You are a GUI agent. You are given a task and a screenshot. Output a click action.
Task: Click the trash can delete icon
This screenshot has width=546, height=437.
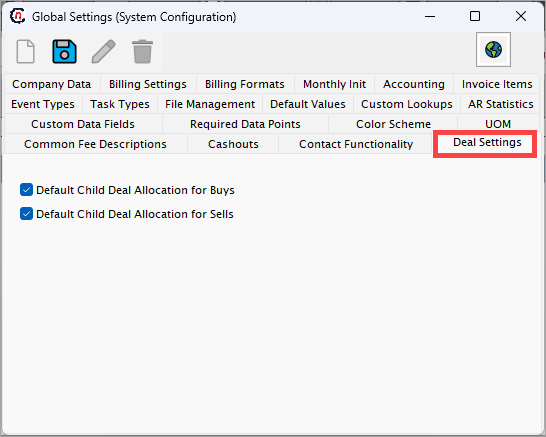pos(142,52)
